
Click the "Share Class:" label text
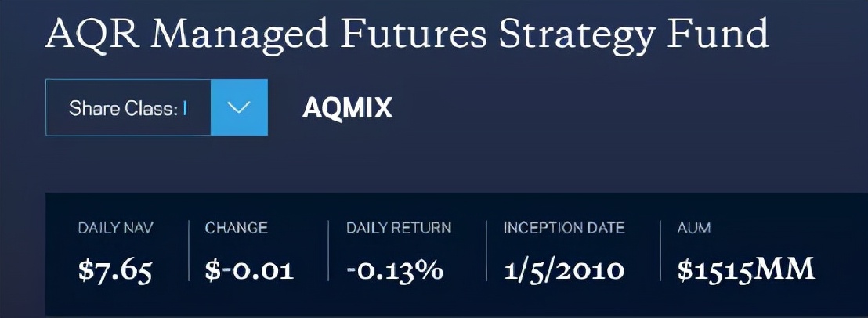(123, 108)
